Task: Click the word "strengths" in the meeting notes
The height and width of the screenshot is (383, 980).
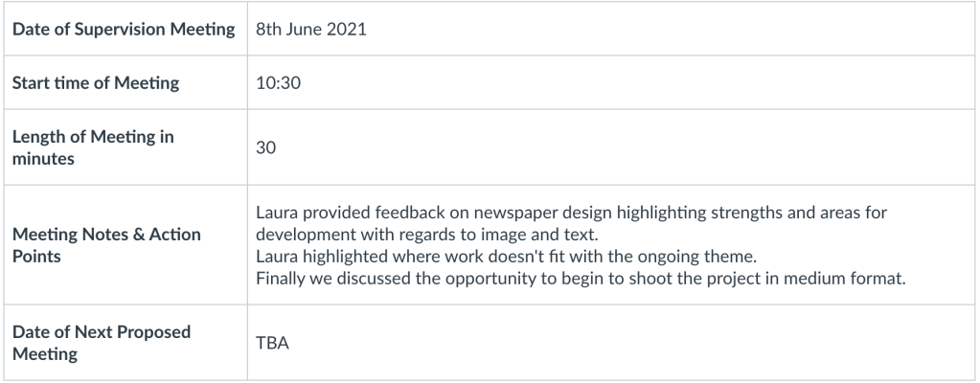Action: [x=688, y=214]
